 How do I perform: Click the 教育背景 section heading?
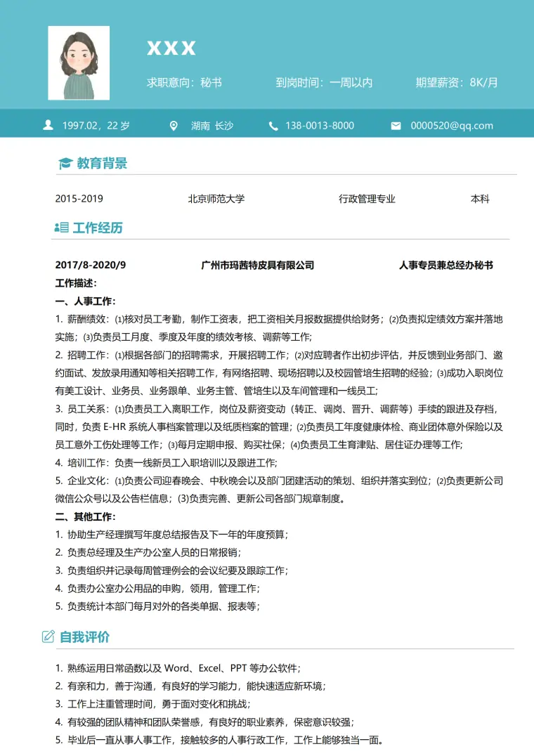pyautogui.click(x=102, y=164)
